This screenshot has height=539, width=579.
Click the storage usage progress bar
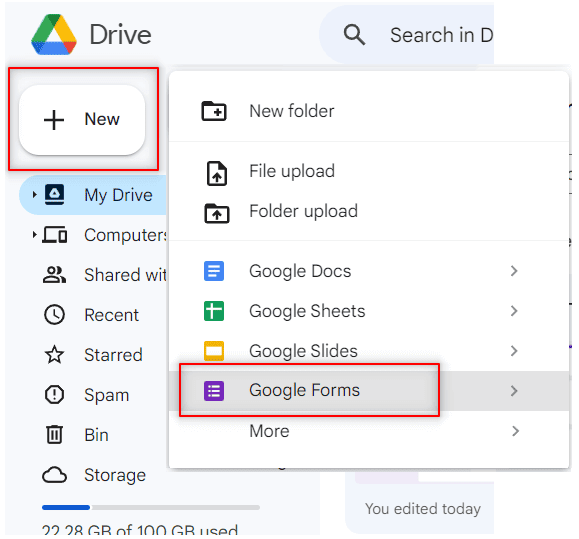(151, 507)
